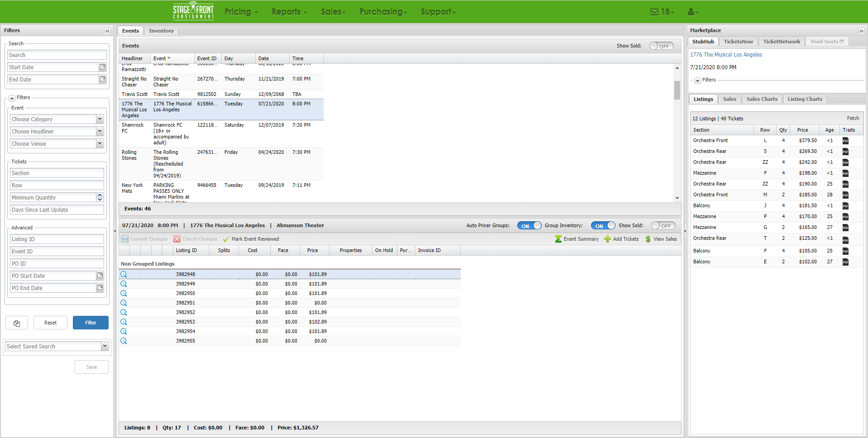Open the StageFront Consignment logo home link

(x=193, y=11)
